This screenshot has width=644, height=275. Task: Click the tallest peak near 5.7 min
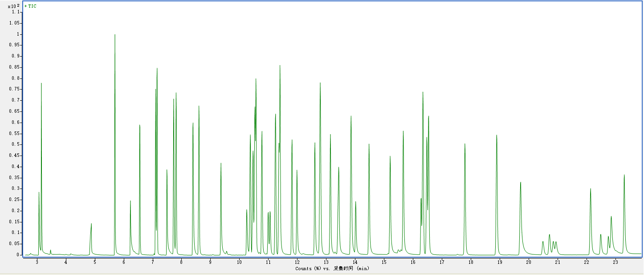coord(115,36)
